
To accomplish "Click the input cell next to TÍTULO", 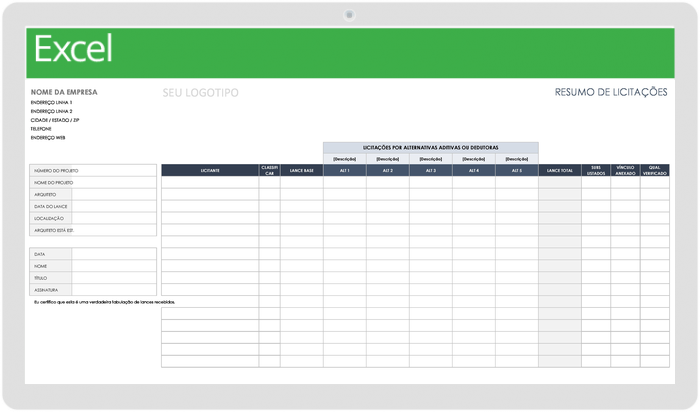I will [114, 278].
